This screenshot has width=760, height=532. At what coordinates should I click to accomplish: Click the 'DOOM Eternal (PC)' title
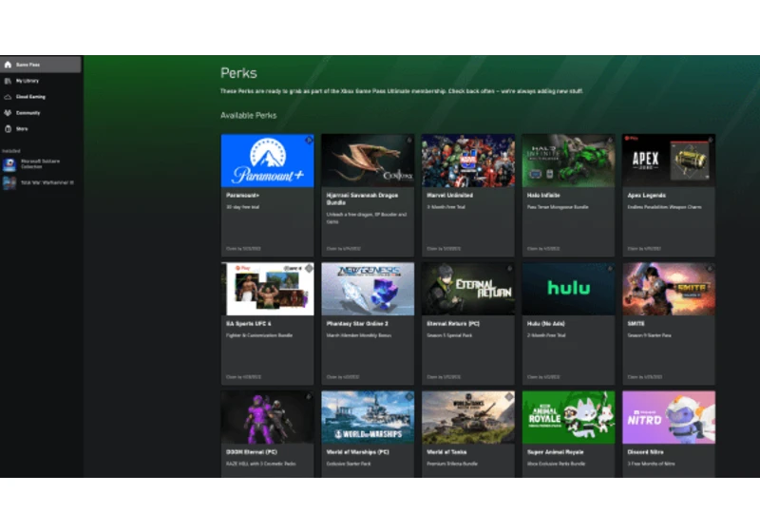(x=252, y=452)
